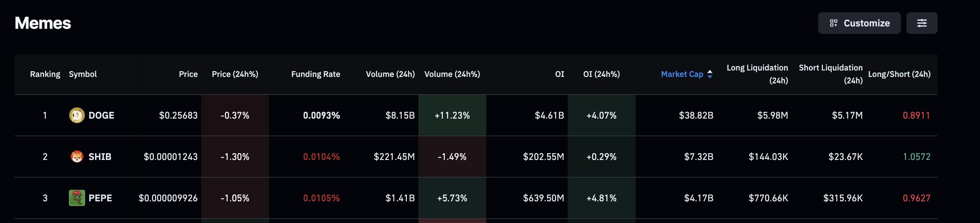Sort by Long Liquidation (24h) header
Viewport: 980px width, 223px height.
pos(757,74)
